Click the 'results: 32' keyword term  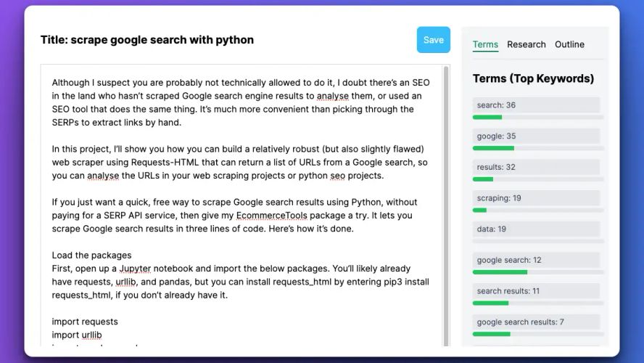(x=536, y=167)
